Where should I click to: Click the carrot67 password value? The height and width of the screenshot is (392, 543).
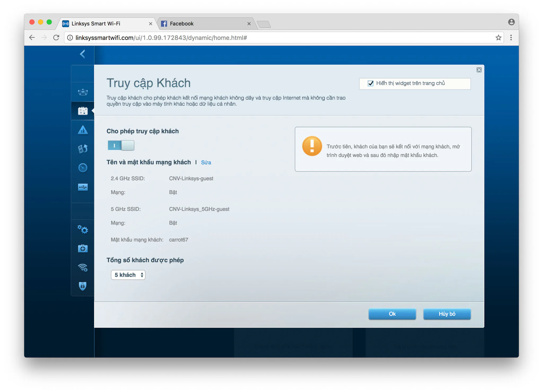point(178,240)
